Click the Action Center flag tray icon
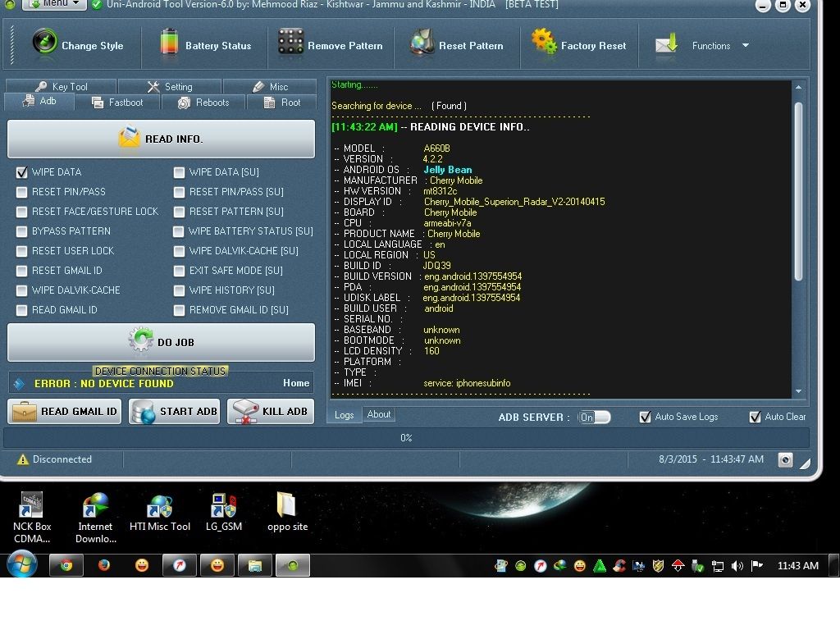This screenshot has width=840, height=630. coord(756,566)
